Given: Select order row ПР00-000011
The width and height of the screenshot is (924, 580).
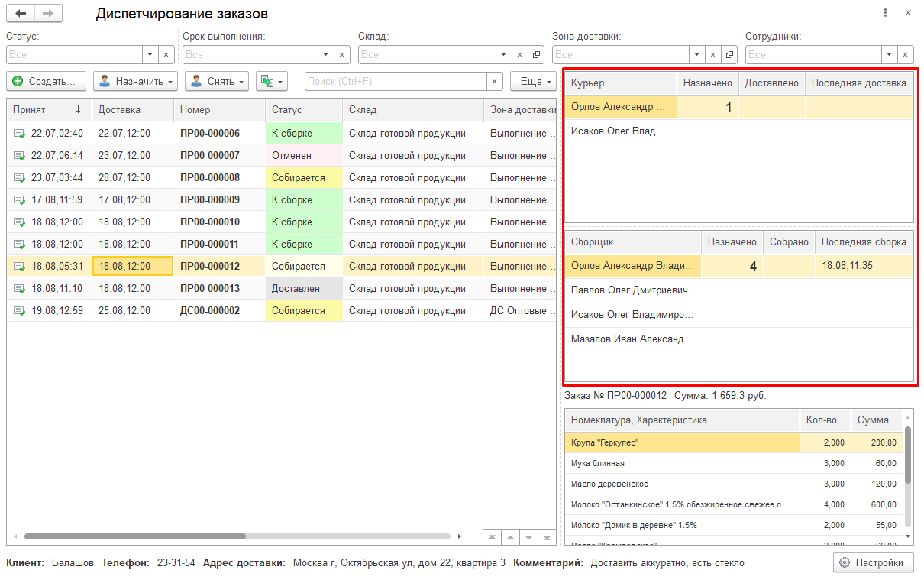Looking at the screenshot, I should tap(281, 245).
